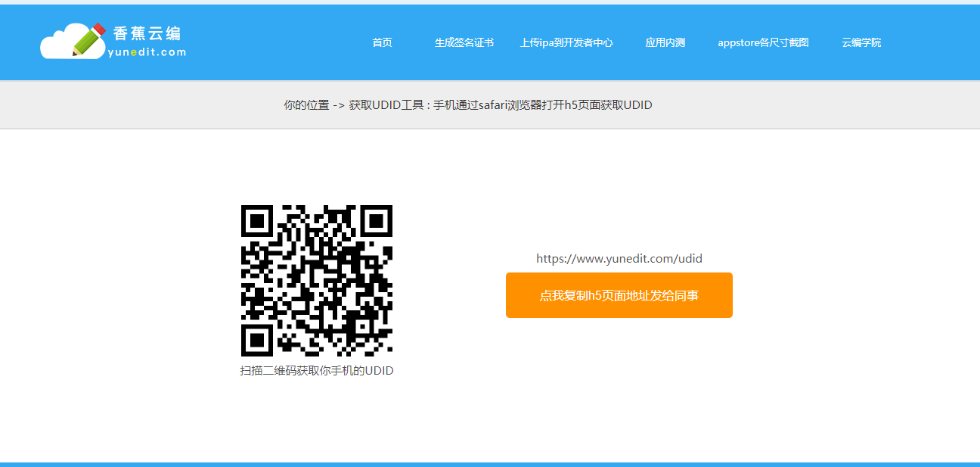This screenshot has width=980, height=467.
Task: Click the 你的位置 breadcrumb text
Action: pyautogui.click(x=306, y=105)
